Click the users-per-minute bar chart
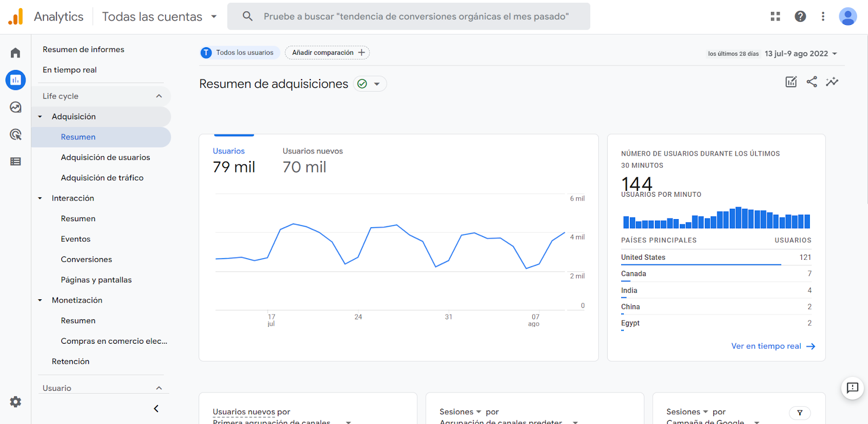This screenshot has height=424, width=868. point(717,217)
